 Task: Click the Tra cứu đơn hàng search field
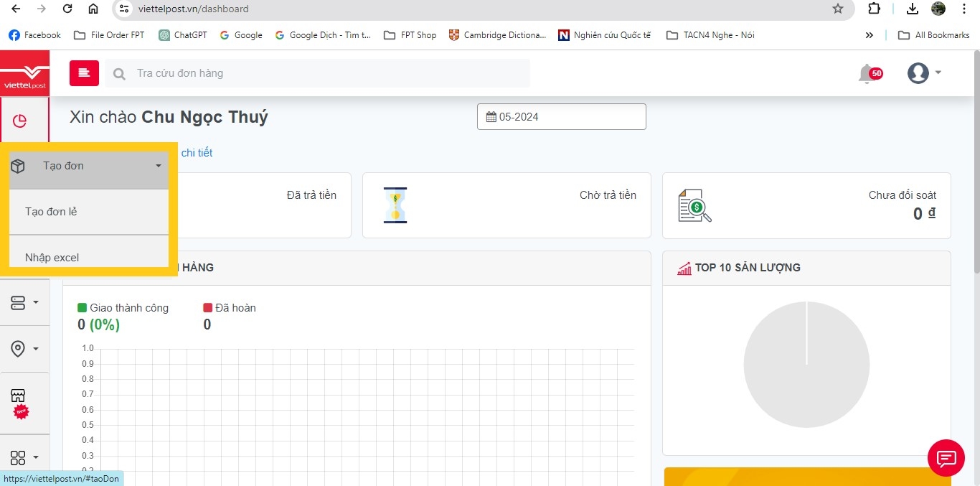pyautogui.click(x=317, y=73)
